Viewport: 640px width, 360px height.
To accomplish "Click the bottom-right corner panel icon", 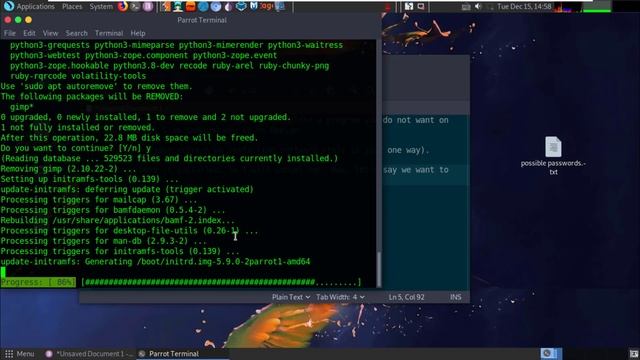I will pyautogui.click(x=633, y=353).
